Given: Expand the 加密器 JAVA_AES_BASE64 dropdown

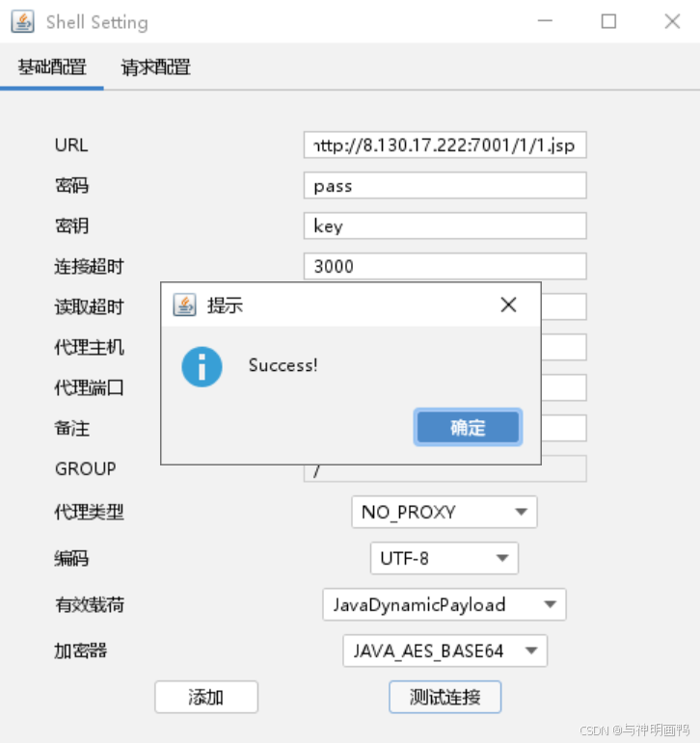Looking at the screenshot, I should pyautogui.click(x=444, y=651).
